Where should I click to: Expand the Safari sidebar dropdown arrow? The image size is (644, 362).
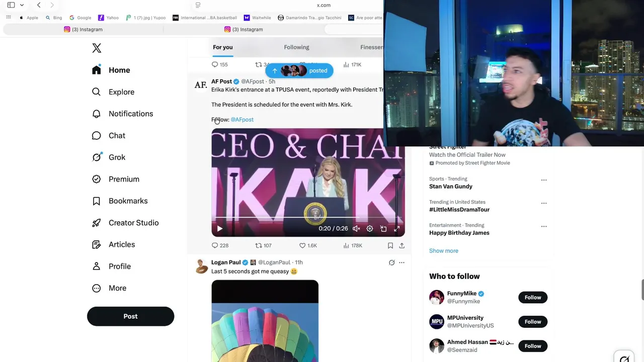coord(22,5)
